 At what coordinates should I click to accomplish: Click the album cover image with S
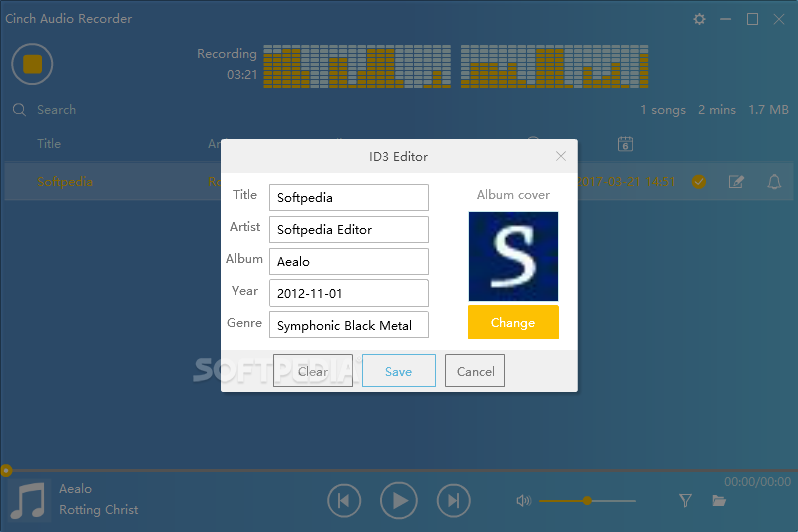pos(513,257)
